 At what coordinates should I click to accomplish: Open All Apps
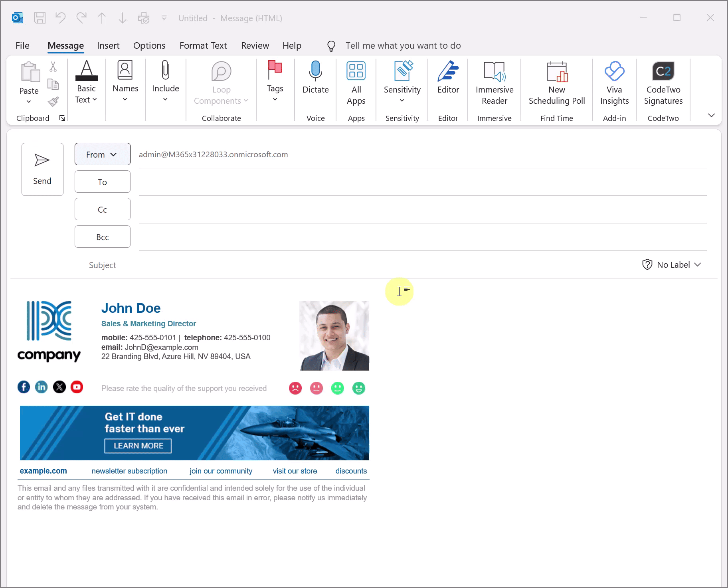[x=356, y=83]
